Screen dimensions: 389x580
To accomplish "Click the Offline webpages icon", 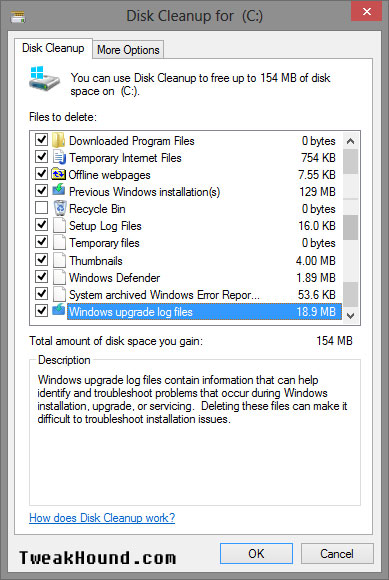I will (59, 174).
